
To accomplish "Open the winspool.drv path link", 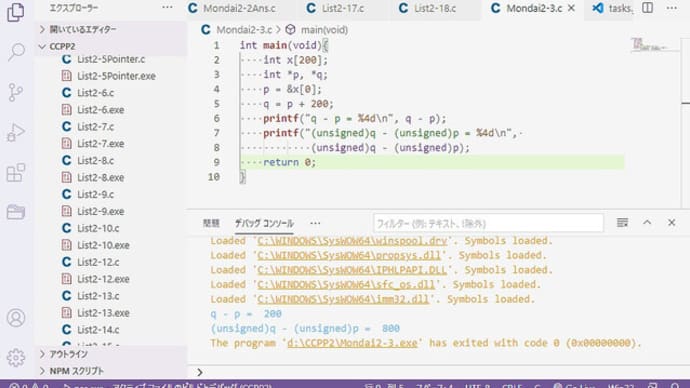I will coord(352,241).
